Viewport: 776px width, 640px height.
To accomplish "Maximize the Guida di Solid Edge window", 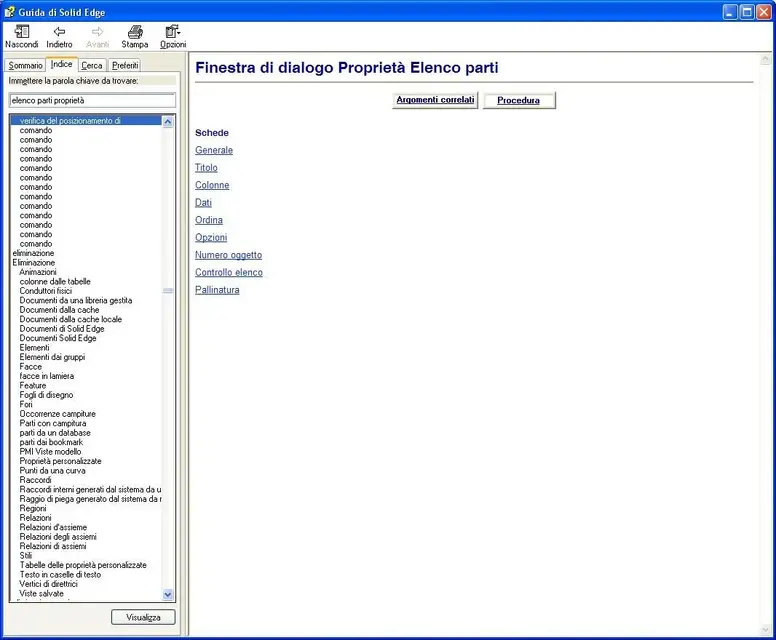I will point(747,12).
